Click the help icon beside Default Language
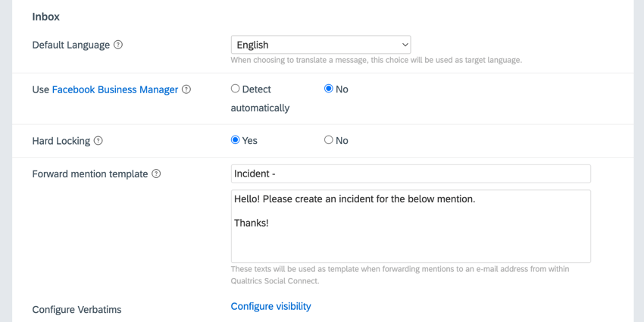The width and height of the screenshot is (644, 322). [118, 45]
